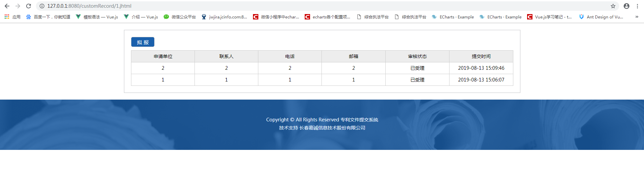This screenshot has width=644, height=169.
Task: Click 技术支持 长春嘉诚信息技术股份有限公司 footer text
Action: [x=322, y=128]
